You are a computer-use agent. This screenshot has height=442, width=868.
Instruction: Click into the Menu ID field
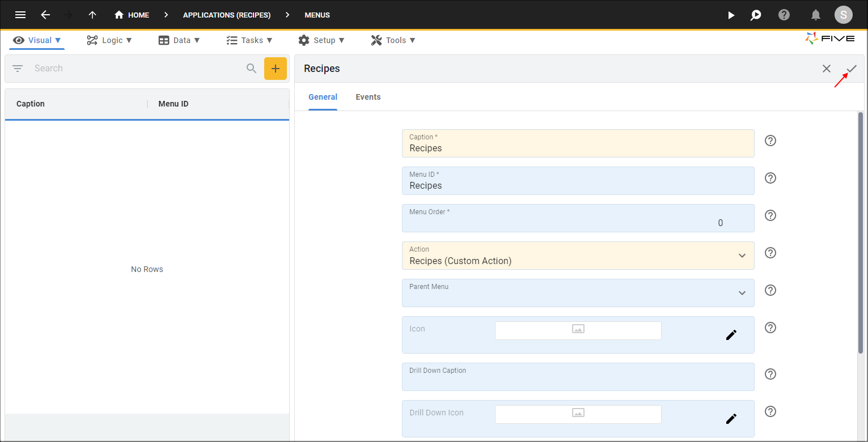(x=578, y=181)
